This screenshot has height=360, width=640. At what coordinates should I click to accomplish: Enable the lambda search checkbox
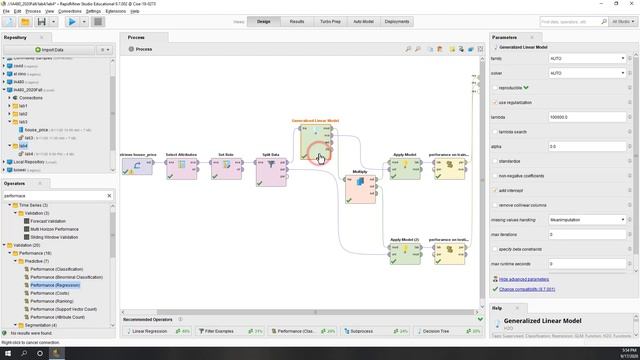pyautogui.click(x=495, y=132)
